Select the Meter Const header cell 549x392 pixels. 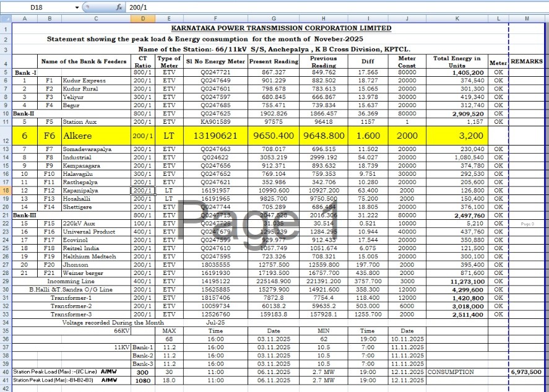[x=407, y=61]
